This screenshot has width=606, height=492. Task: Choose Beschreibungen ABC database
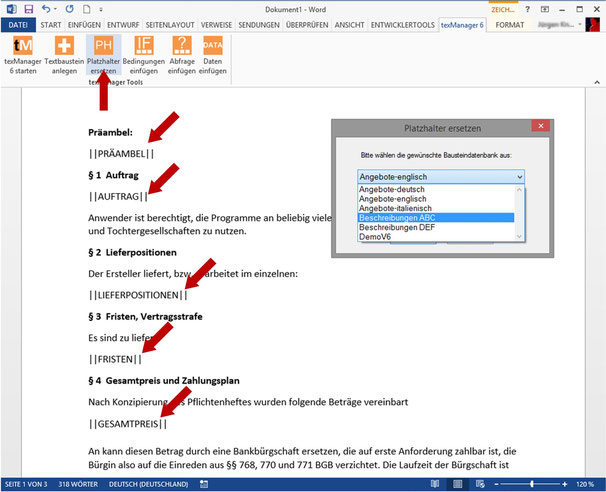pos(436,218)
